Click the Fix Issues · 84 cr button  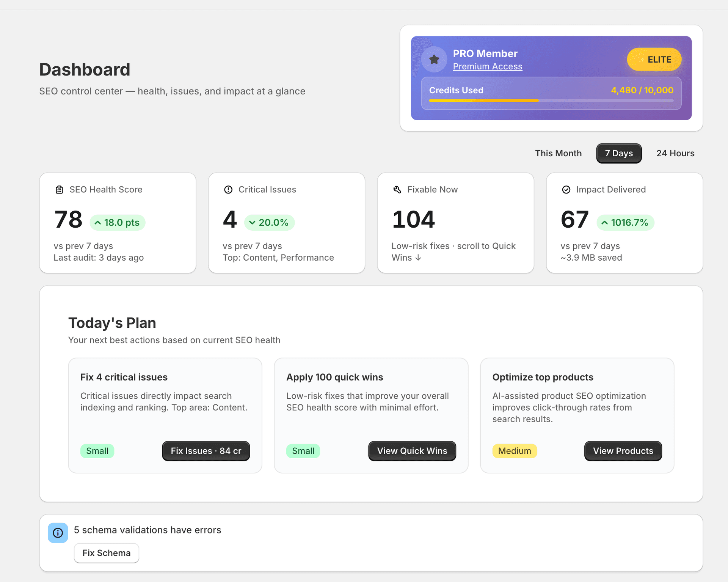tap(206, 451)
